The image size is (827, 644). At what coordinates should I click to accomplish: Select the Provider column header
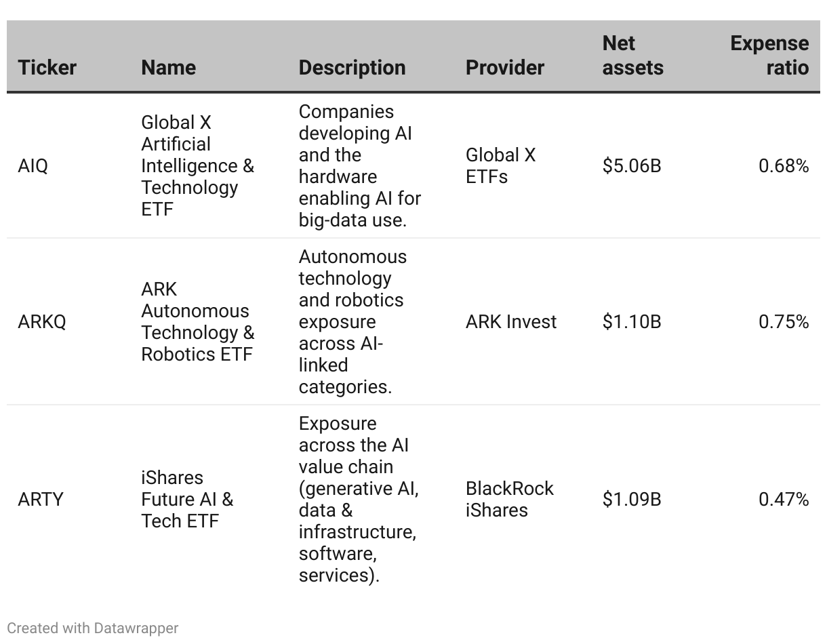tap(505, 67)
